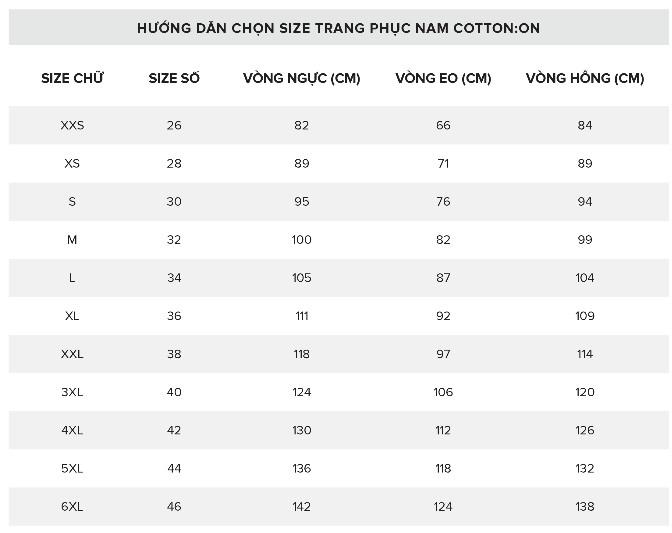Select chest value 130 in the 4XL row
Viewport: 672px width, 533px height.
tap(302, 431)
